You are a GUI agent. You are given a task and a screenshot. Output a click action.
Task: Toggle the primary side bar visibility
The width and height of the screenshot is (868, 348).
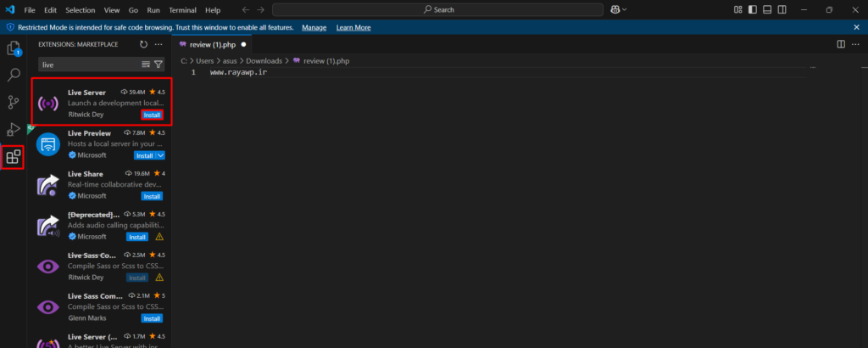(x=751, y=9)
